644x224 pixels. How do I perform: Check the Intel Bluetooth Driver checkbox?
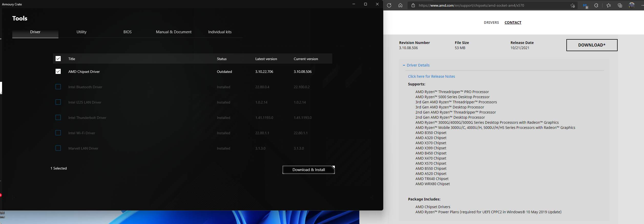coord(58,87)
